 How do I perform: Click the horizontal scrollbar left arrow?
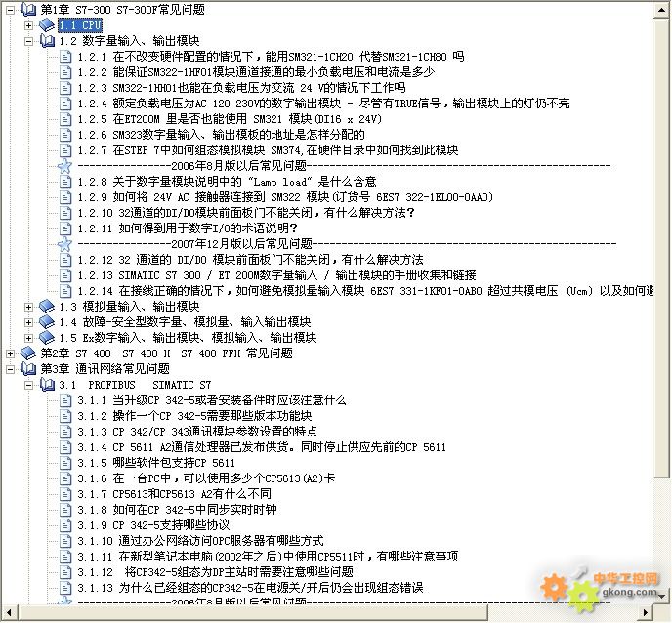pos(10,612)
